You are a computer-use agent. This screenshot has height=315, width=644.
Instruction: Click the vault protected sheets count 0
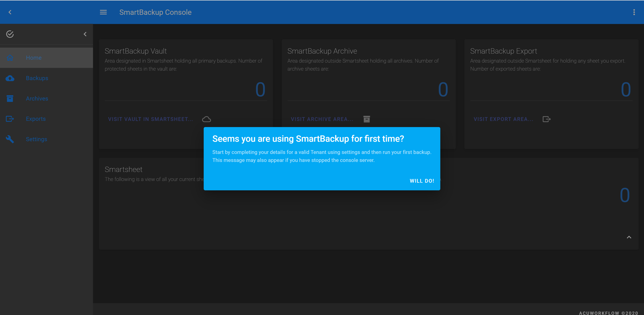[260, 89]
